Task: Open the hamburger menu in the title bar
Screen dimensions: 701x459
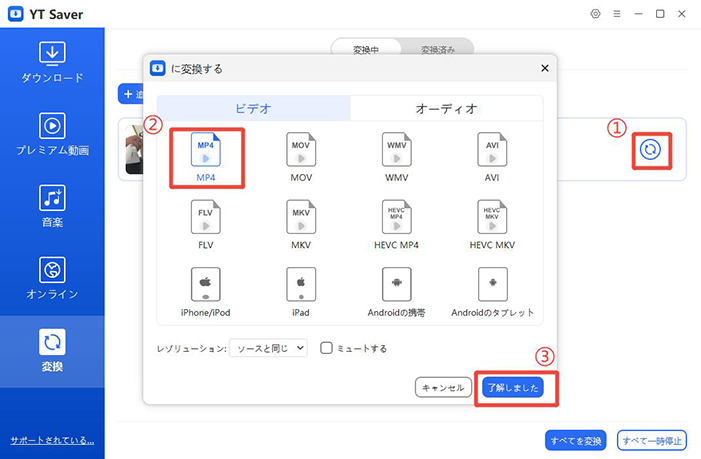Action: (617, 14)
